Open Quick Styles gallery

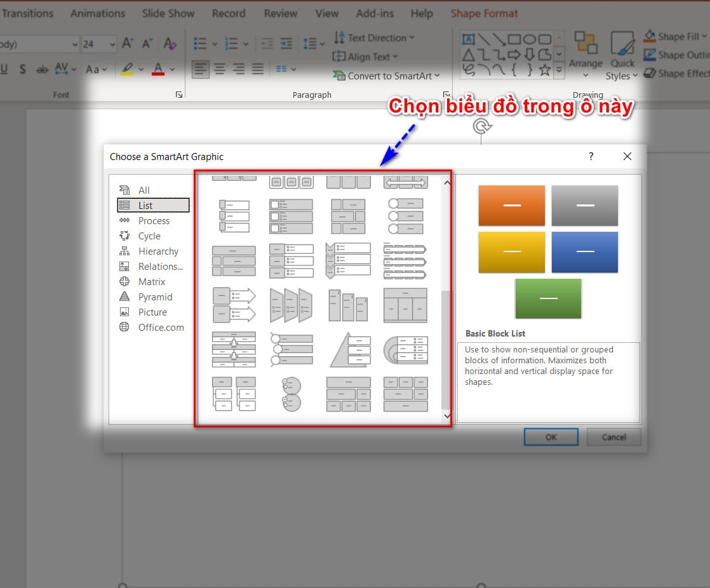point(622,56)
